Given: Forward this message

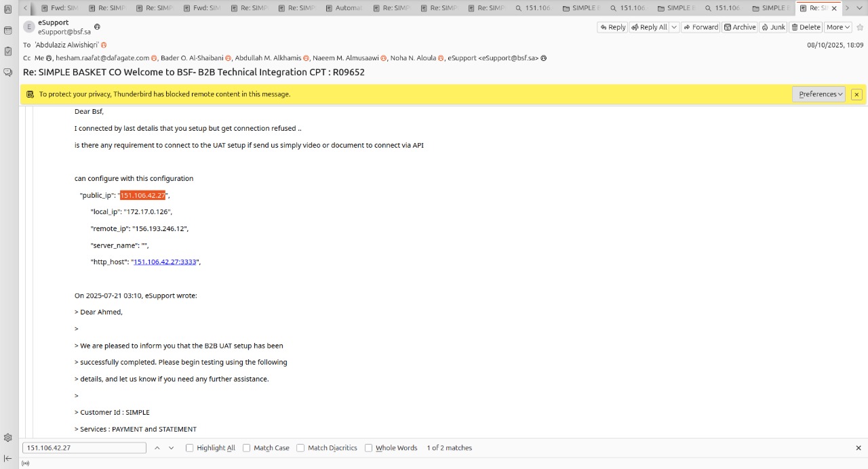Looking at the screenshot, I should coord(701,27).
